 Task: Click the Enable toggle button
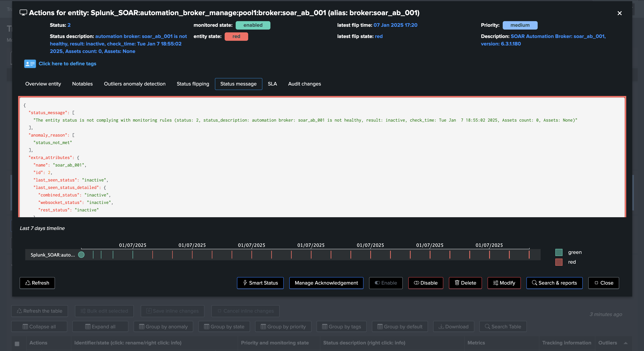tap(386, 283)
